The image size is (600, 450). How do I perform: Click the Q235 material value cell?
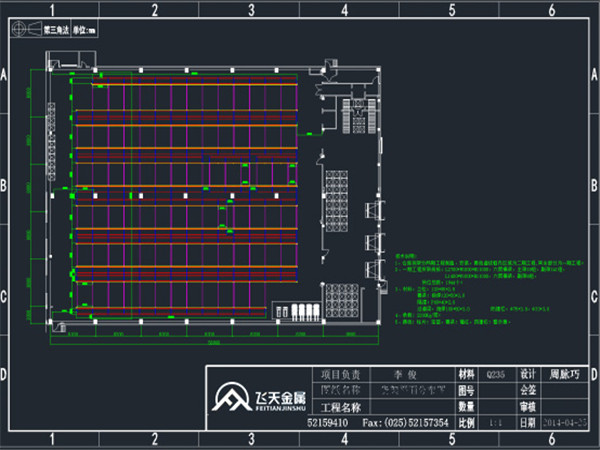[495, 373]
